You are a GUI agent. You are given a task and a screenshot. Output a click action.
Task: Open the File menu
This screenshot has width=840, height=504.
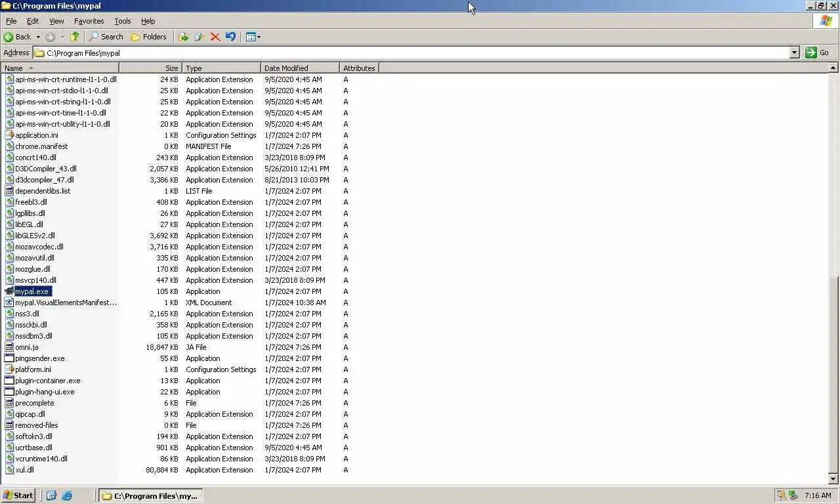click(11, 21)
